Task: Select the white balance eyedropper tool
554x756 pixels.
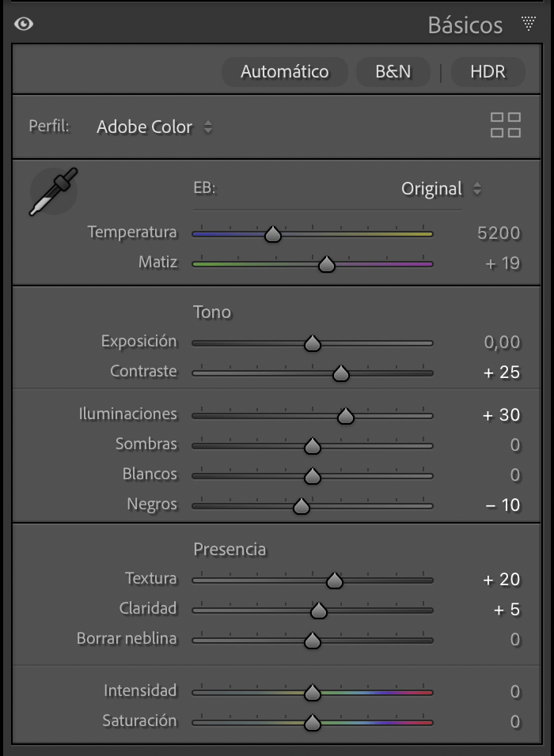Action: tap(53, 191)
